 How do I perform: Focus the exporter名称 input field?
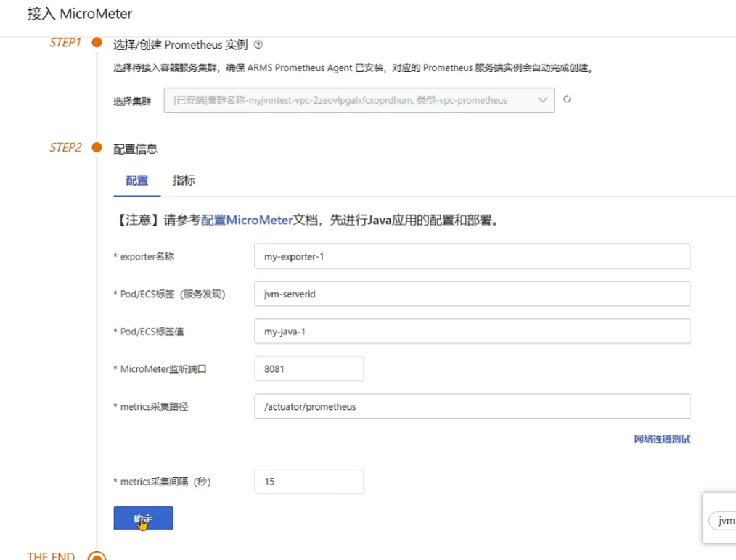point(473,256)
